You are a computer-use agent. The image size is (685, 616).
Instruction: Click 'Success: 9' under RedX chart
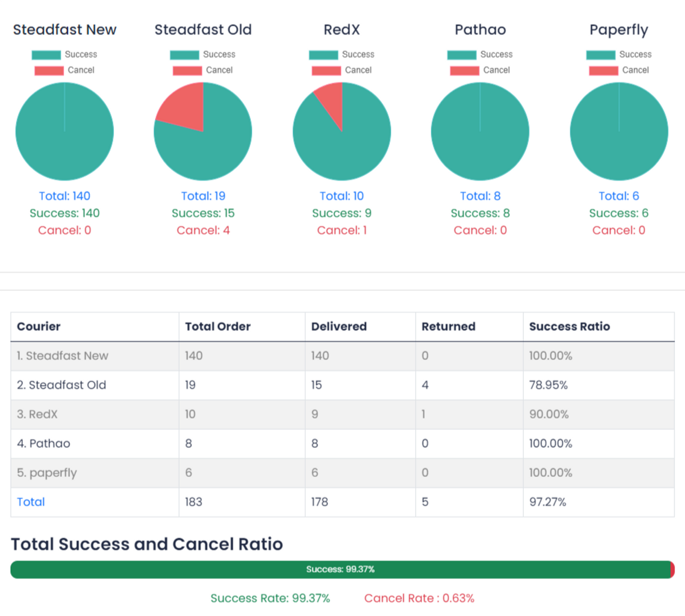(341, 213)
